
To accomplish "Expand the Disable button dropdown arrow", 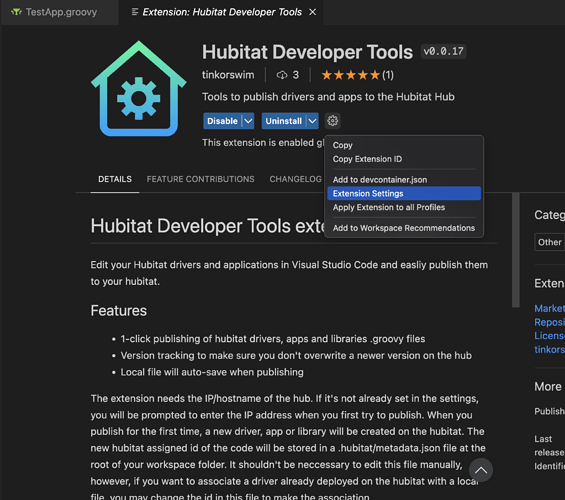I will click(248, 121).
